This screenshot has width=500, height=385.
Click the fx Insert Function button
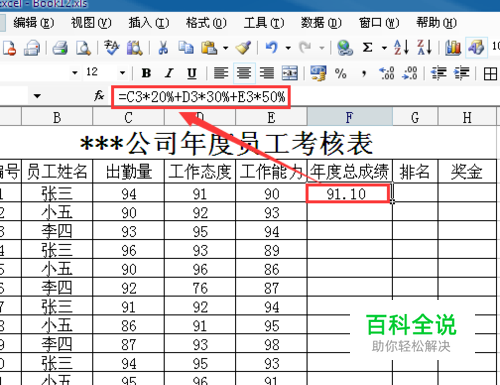click(99, 96)
